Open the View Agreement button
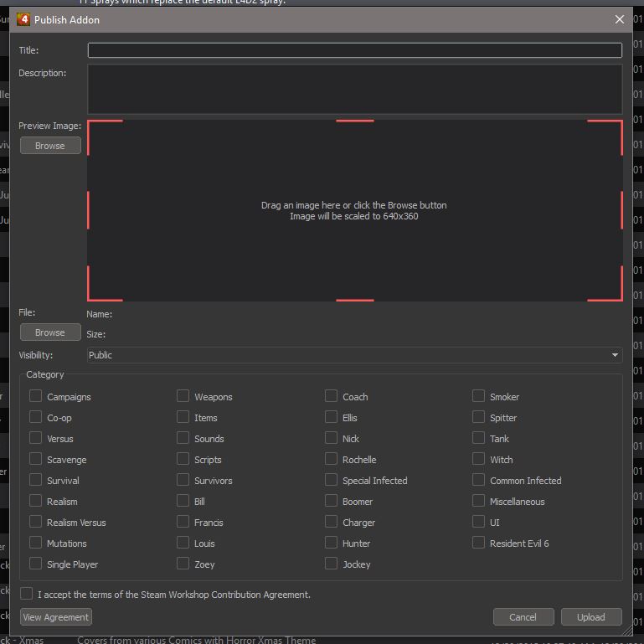This screenshot has width=644, height=644. (x=56, y=617)
